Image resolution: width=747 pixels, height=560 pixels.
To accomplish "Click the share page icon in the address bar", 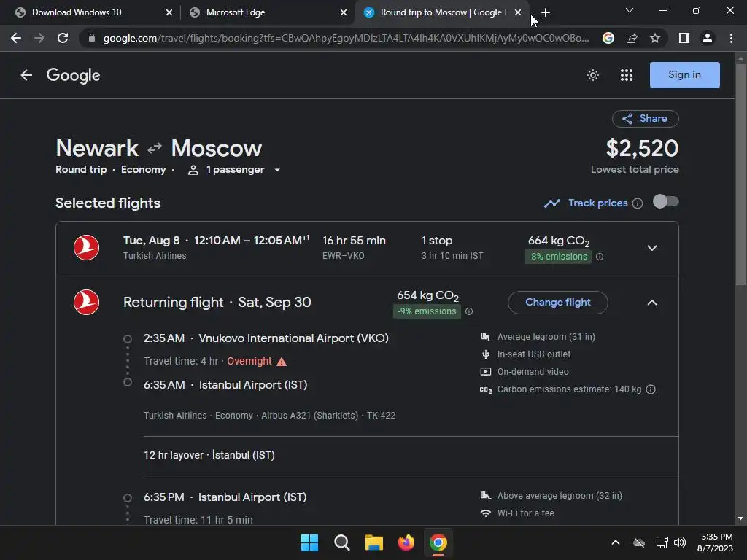I will [x=632, y=38].
